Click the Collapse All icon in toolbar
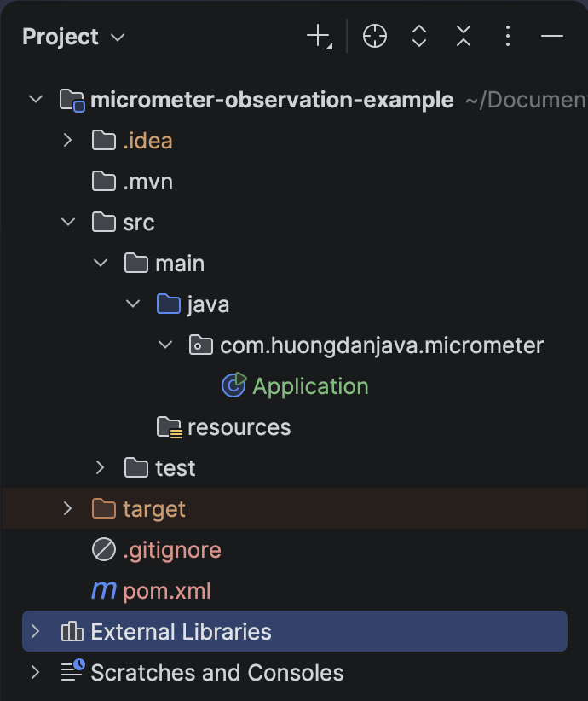 click(x=464, y=37)
